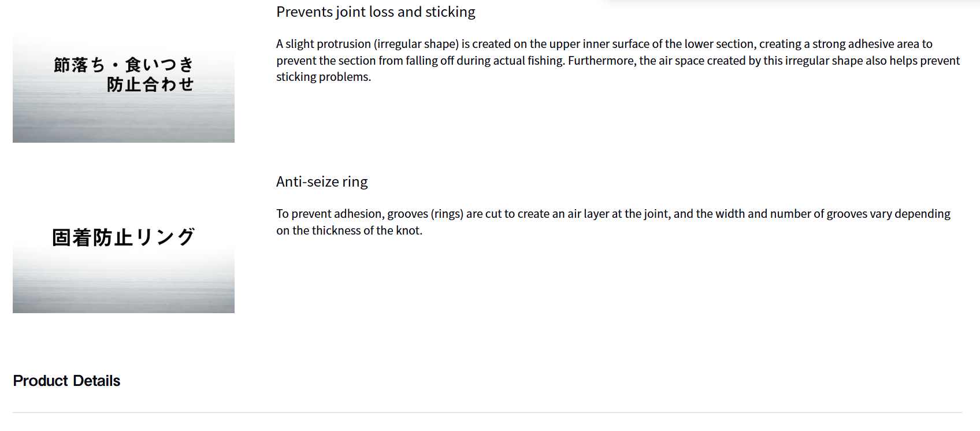Click the 'Product Details' section heading
Image resolution: width=980 pixels, height=431 pixels.
(x=66, y=381)
